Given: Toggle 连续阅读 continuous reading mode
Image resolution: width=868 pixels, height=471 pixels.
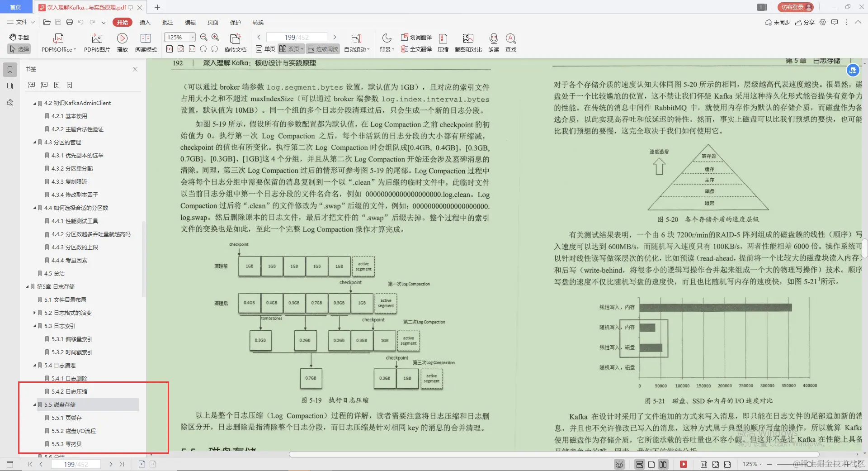Looking at the screenshot, I should point(322,49).
